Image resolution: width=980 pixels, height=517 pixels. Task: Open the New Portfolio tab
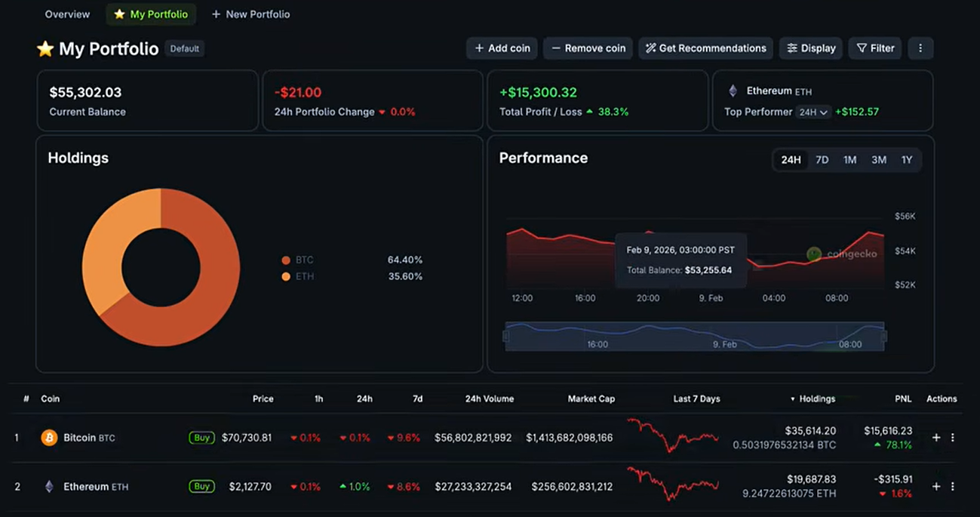[x=250, y=14]
